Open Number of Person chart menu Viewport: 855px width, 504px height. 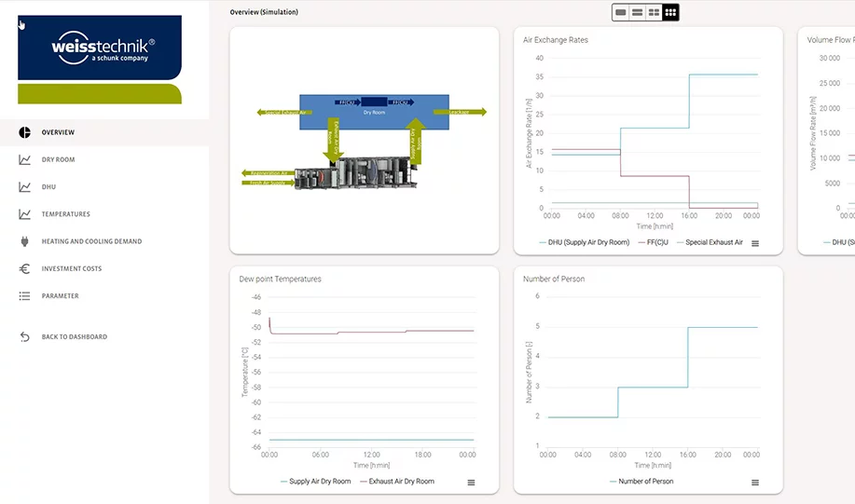(x=755, y=483)
